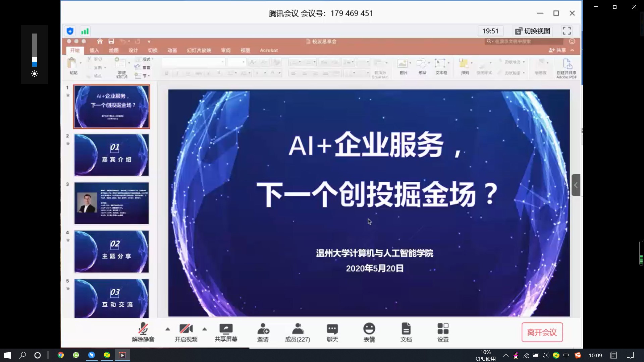Click the meeting timer showing 19:51
Screen dimensions: 644x362
(x=490, y=31)
